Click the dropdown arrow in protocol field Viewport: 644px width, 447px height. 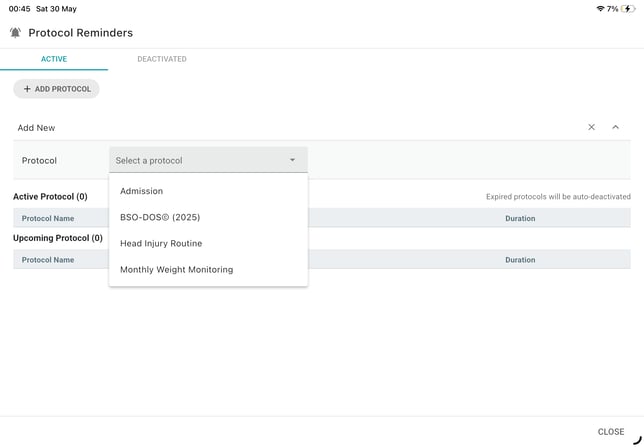pyautogui.click(x=292, y=160)
